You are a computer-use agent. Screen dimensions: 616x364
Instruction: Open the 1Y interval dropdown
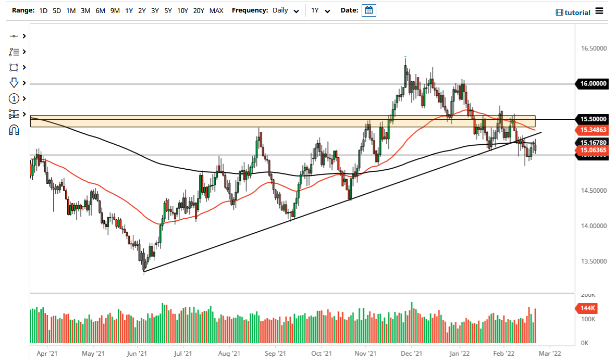[327, 10]
